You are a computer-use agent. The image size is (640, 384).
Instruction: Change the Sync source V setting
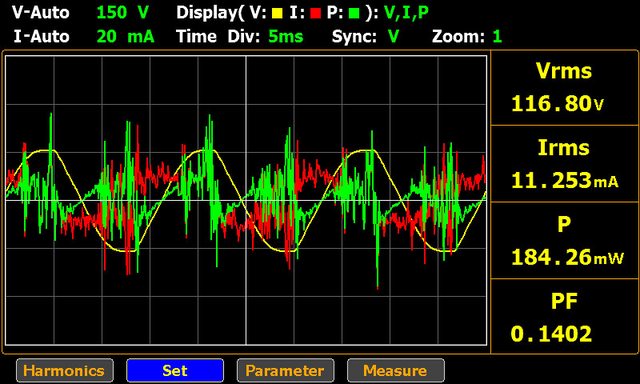393,37
